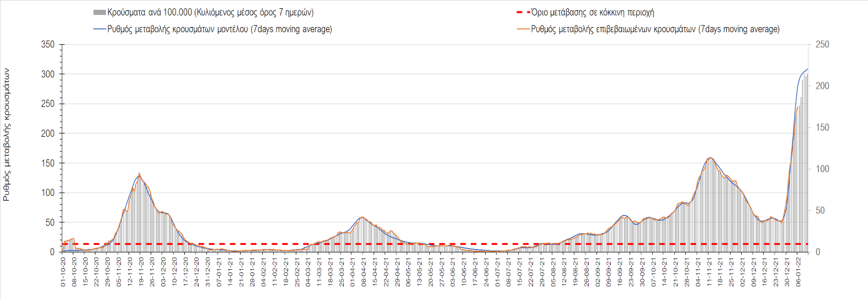This screenshot has width=868, height=299.
Task: Select the 08-04-21 date label
Action: [x=364, y=271]
